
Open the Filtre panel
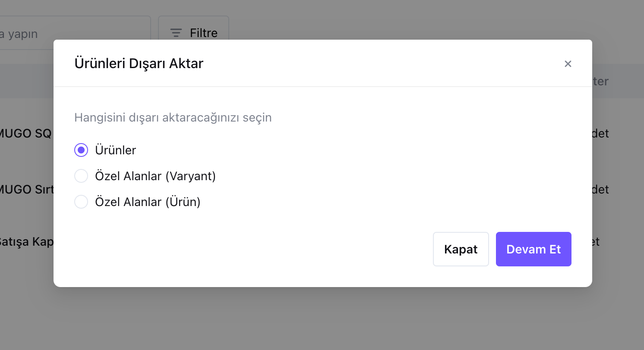(193, 32)
